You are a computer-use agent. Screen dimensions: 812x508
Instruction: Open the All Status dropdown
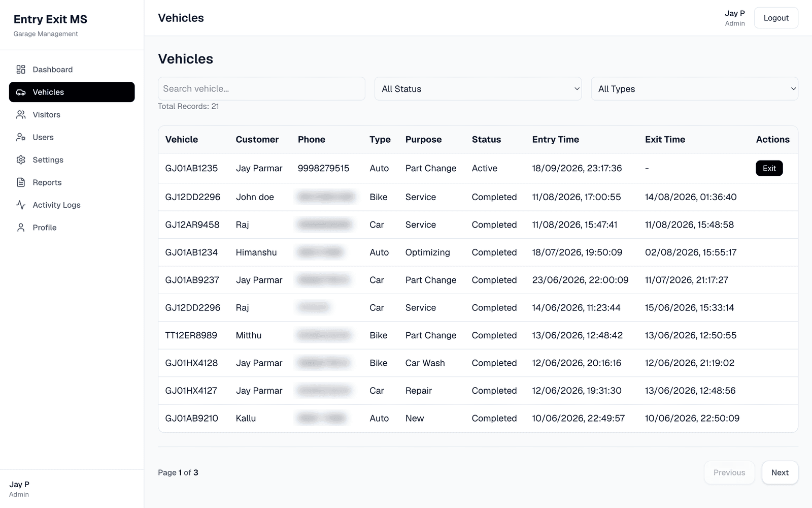pos(478,89)
